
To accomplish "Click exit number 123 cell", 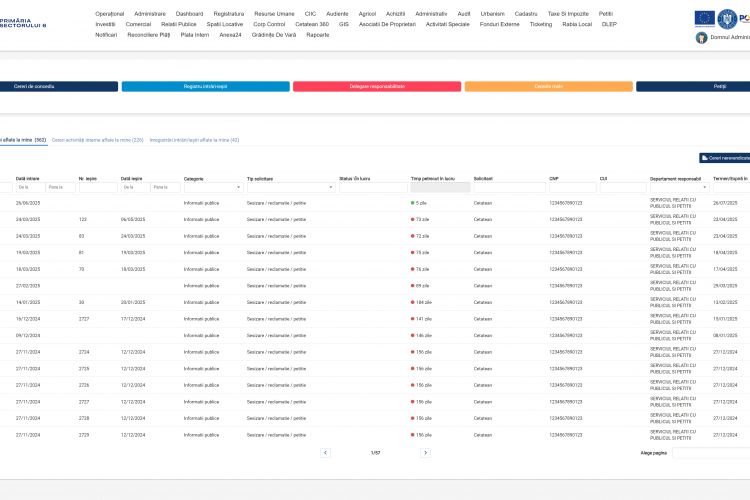I will 83,220.
